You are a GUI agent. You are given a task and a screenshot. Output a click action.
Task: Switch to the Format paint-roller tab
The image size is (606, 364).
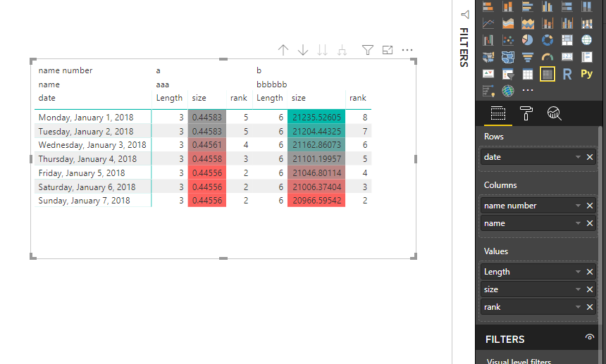526,113
